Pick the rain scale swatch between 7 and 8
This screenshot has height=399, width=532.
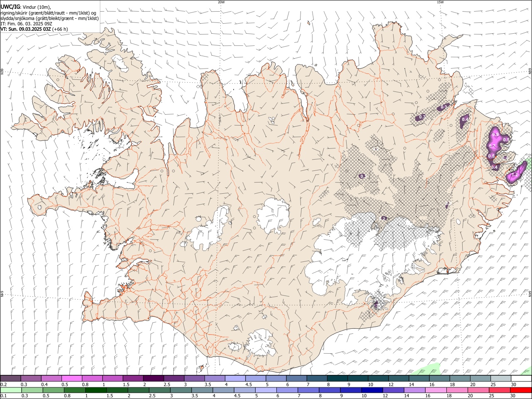(x=308, y=390)
